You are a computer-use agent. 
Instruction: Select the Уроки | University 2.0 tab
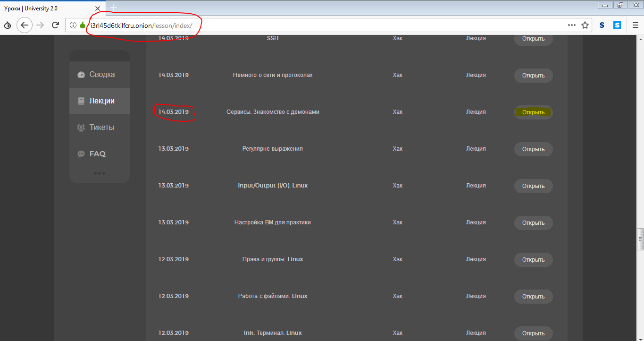pyautogui.click(x=53, y=8)
